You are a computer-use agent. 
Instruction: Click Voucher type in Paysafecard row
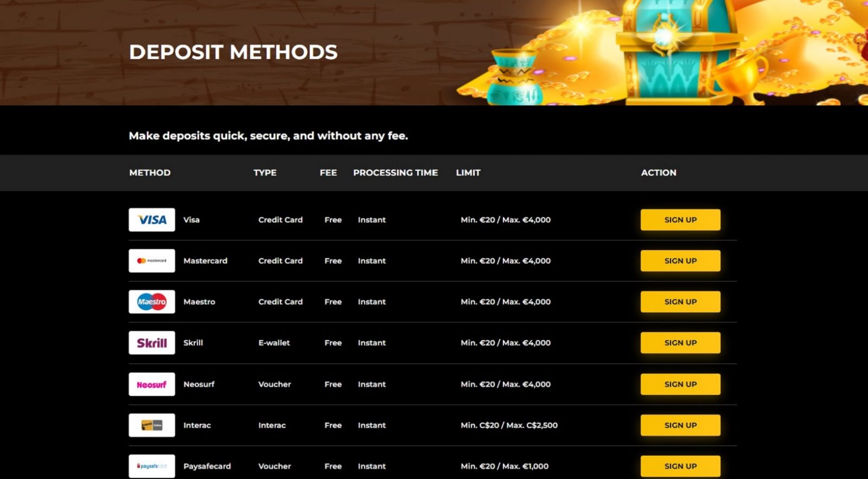275,466
